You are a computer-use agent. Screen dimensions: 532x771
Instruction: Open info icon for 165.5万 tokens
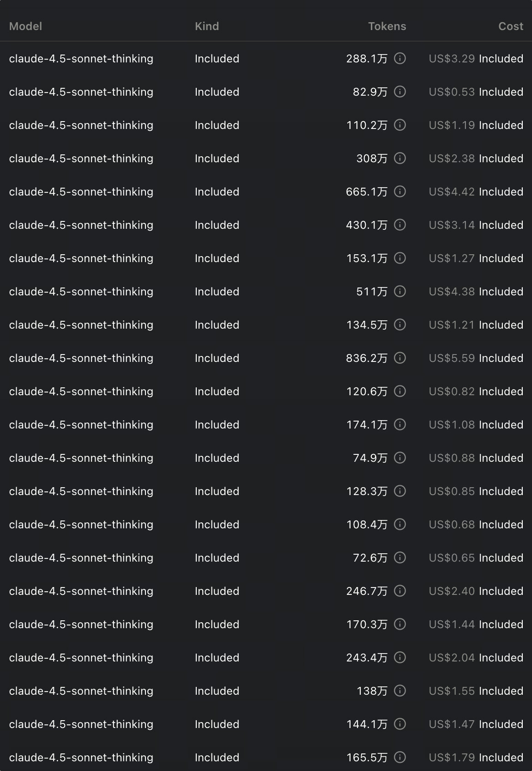[400, 757]
